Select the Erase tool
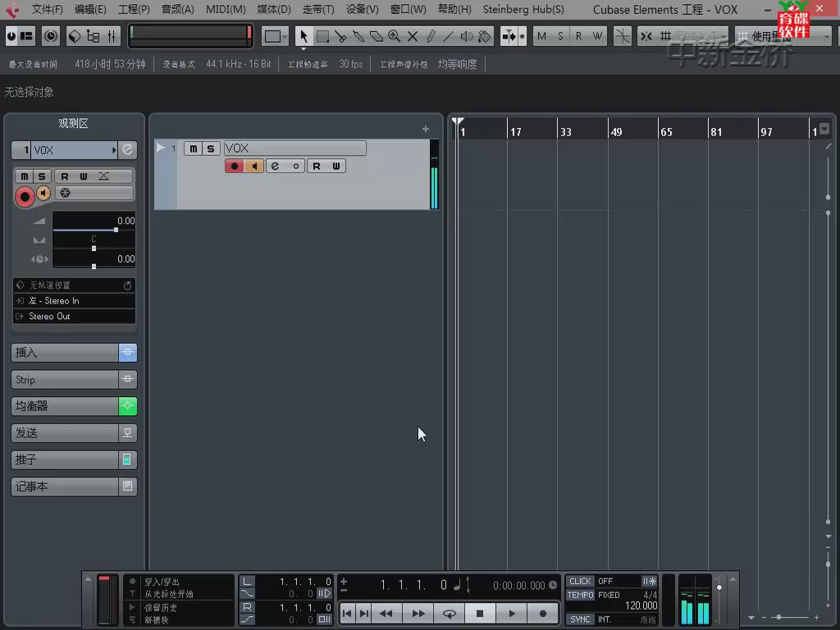 pos(377,36)
